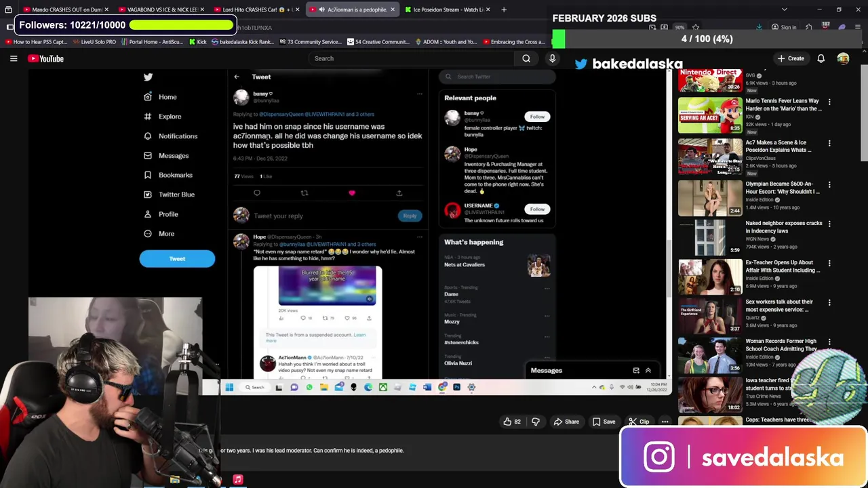Viewport: 868px width, 488px height.
Task: Click the Photoshop icon in the video taskbar
Action: [456, 388]
